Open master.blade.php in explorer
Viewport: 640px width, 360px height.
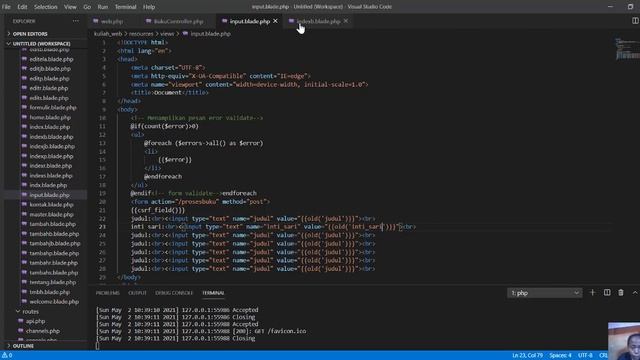(x=51, y=215)
